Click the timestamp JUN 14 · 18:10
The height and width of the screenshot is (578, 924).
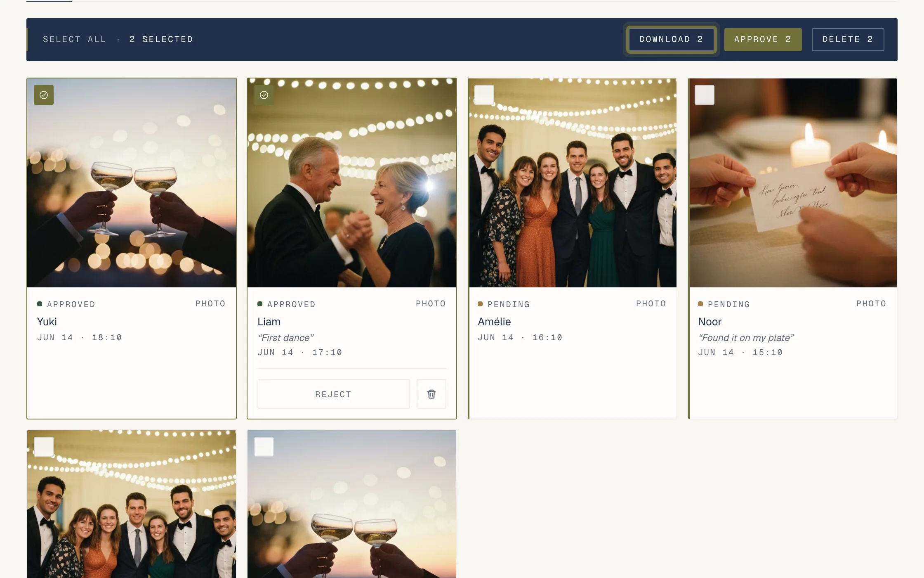coord(80,337)
